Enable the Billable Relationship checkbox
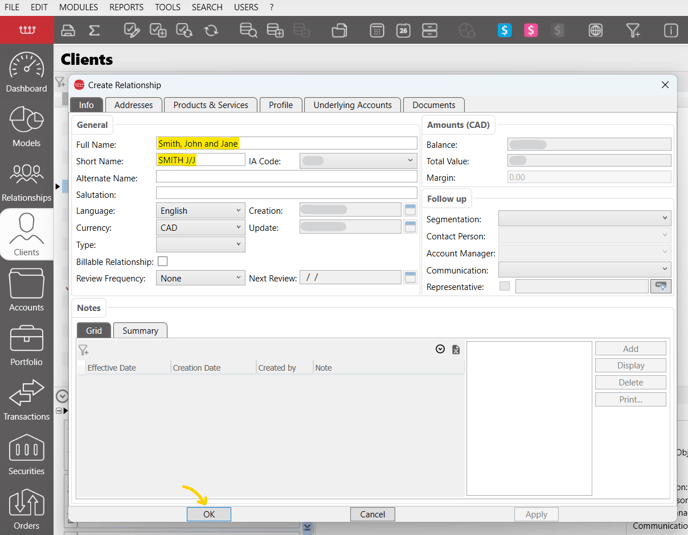688x535 pixels. pyautogui.click(x=162, y=262)
